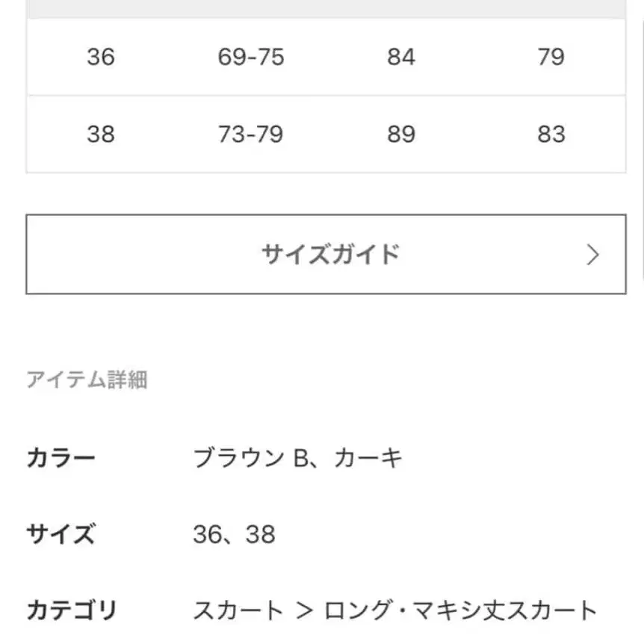Click the 36、38 size value text
644x644 pixels.
point(235,533)
